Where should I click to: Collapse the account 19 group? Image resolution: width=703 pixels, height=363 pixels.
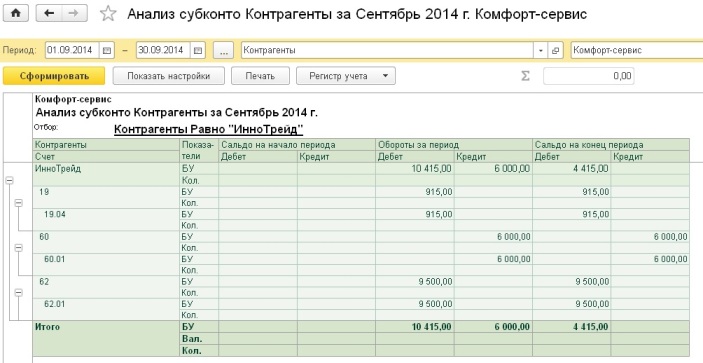click(x=18, y=203)
